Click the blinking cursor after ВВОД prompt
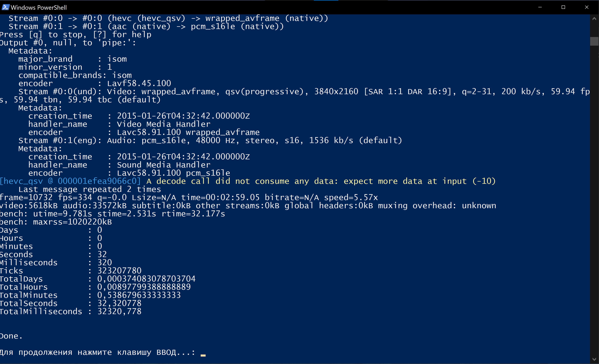Screen dimensions: 599x364 point(203,356)
